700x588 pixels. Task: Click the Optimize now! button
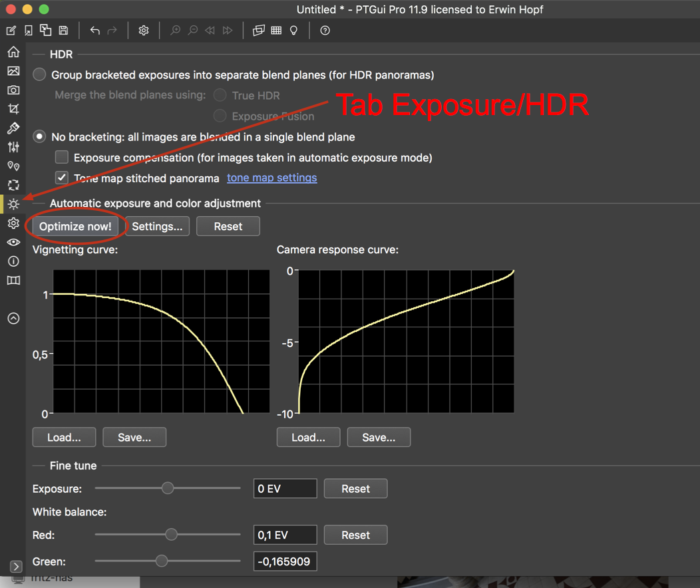[x=75, y=226]
